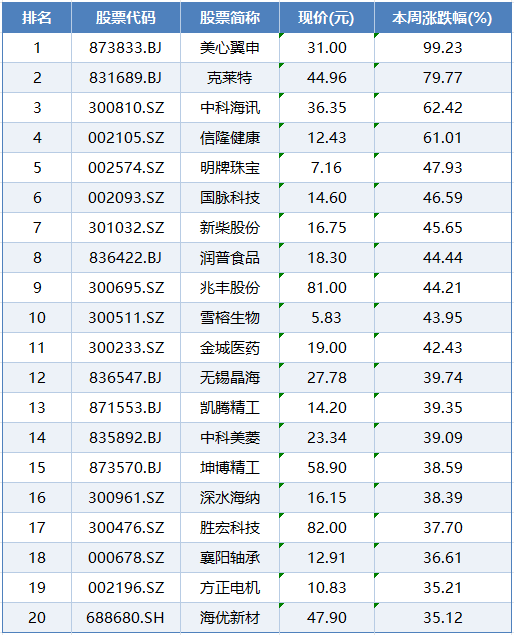
Task: Select the 无锡晶海 name cell
Action: click(230, 377)
